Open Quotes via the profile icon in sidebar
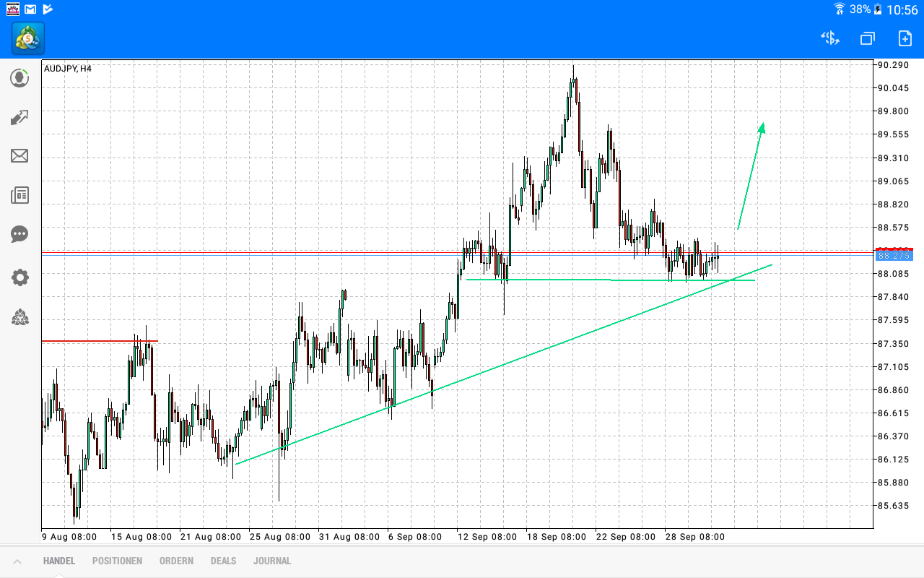Image resolution: width=924 pixels, height=578 pixels. point(19,77)
